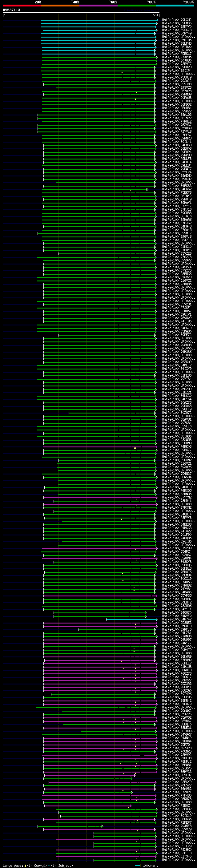The height and width of the screenshot is (868, 197).
Task: Select the UniRef100_Q4QBI4 label
Action: [x=177, y=514]
